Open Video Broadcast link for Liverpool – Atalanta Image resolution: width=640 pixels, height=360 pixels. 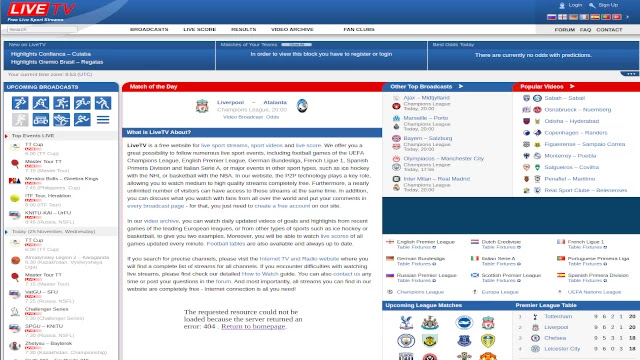(x=243, y=117)
